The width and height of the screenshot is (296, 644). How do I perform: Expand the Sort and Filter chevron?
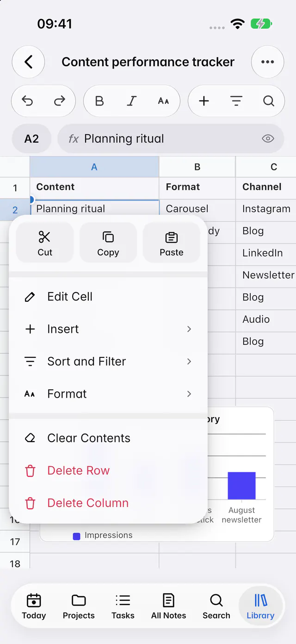click(189, 362)
